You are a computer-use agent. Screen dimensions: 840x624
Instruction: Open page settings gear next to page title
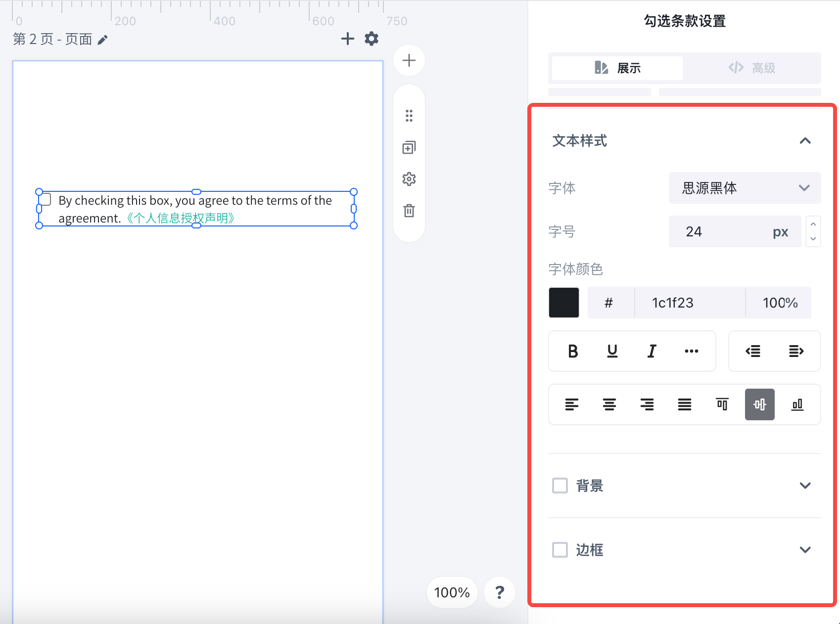[x=372, y=39]
